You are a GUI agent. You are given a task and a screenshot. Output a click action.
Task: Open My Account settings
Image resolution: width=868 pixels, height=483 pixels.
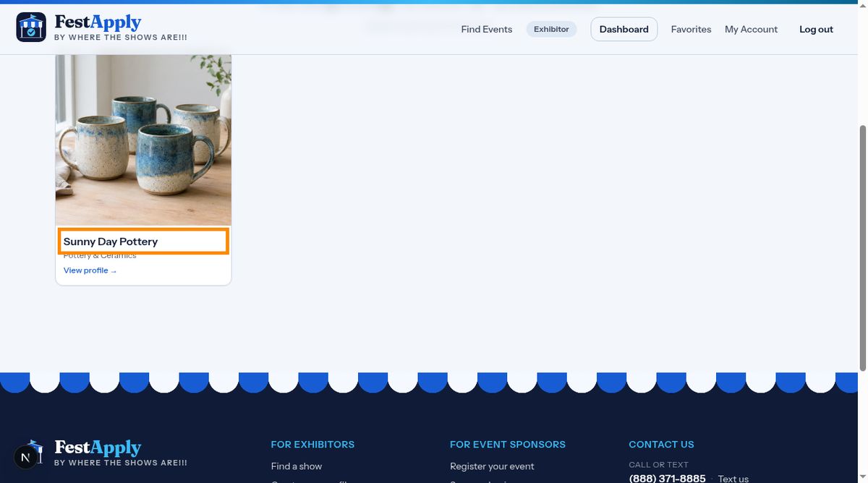[751, 30]
